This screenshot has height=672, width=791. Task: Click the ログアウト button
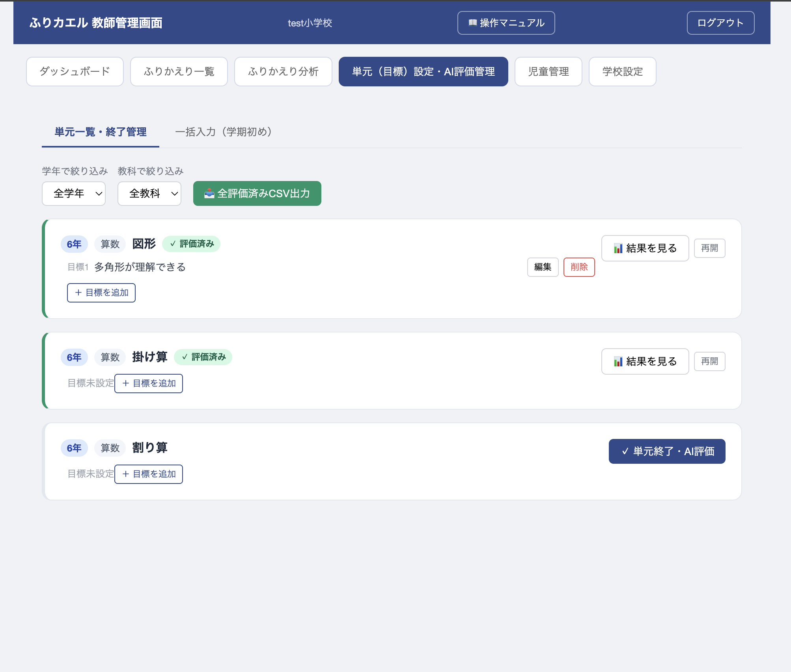point(720,23)
